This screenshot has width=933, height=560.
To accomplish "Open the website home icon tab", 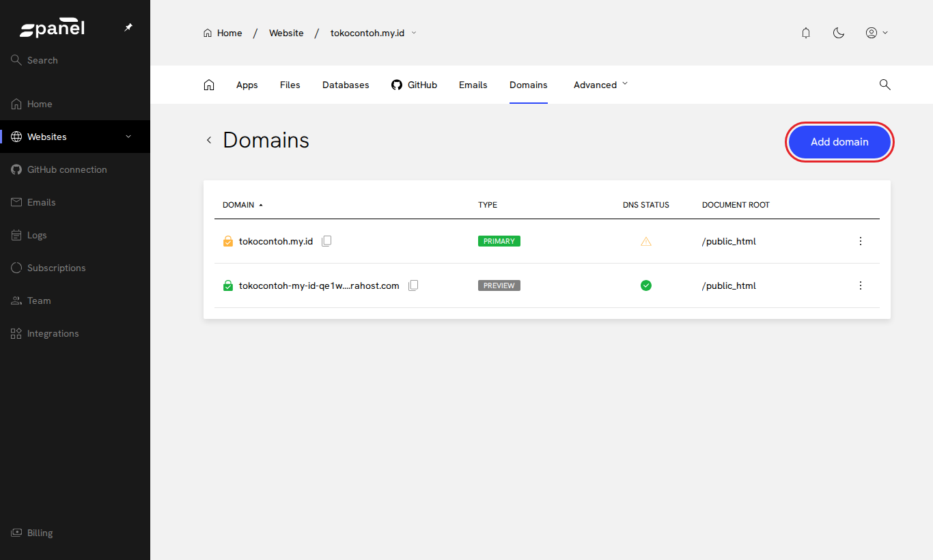I will click(x=209, y=85).
